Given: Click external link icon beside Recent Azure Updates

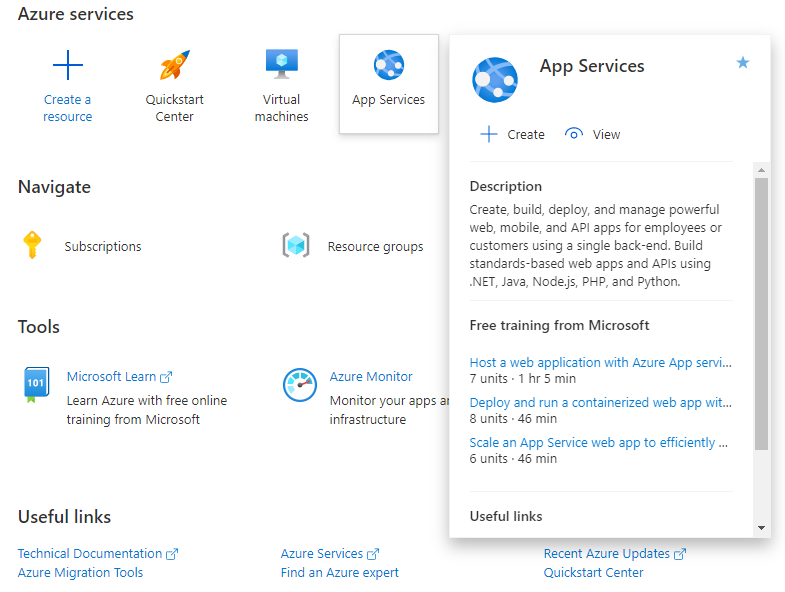Looking at the screenshot, I should (680, 554).
